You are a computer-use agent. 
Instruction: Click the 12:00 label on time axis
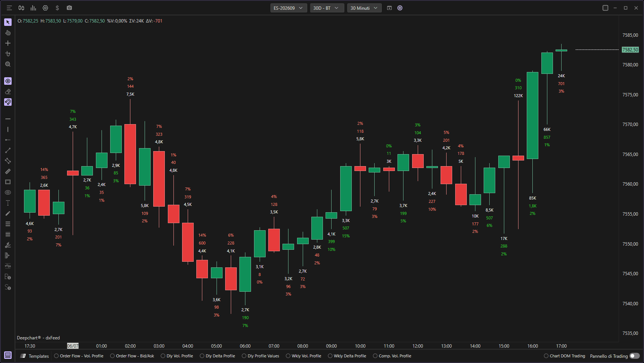pyautogui.click(x=418, y=346)
